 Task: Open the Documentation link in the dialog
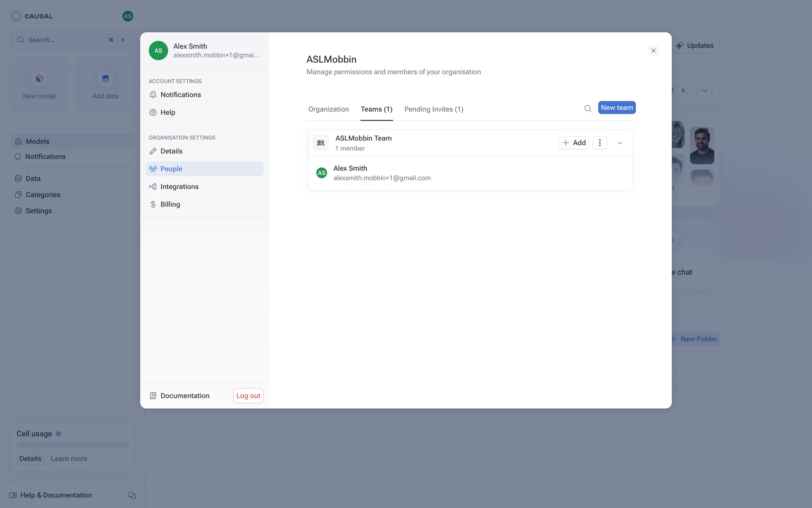pyautogui.click(x=184, y=396)
